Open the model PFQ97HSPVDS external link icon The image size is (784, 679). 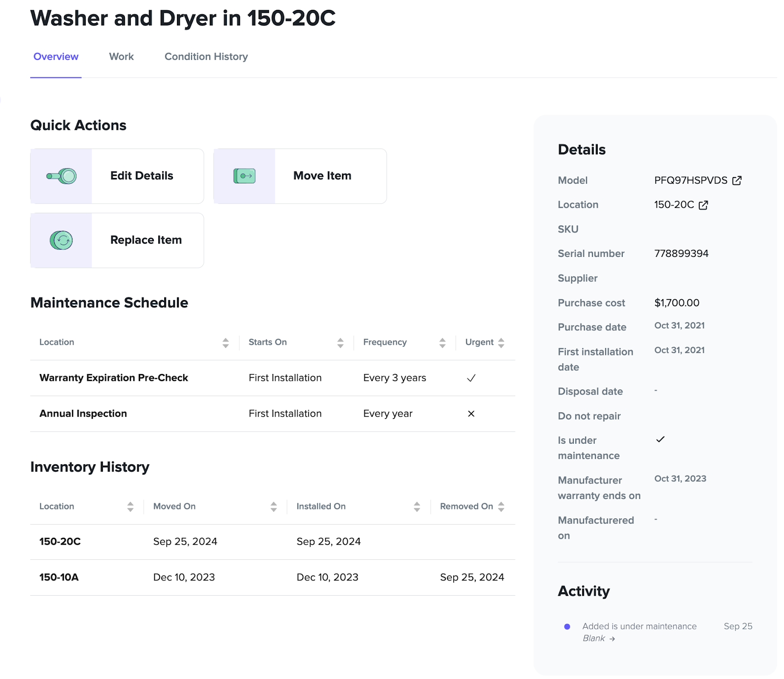pyautogui.click(x=736, y=180)
